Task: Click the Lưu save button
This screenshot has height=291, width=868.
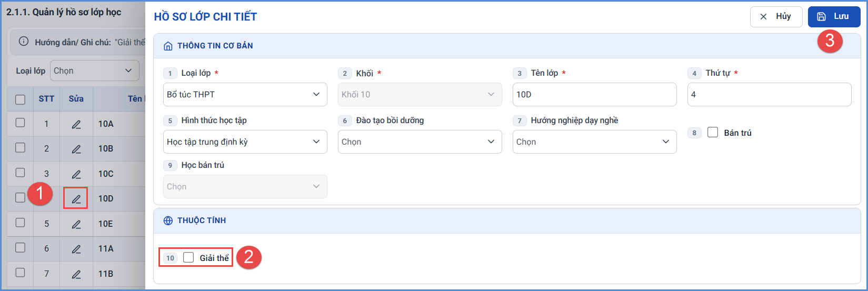Action: tap(834, 16)
